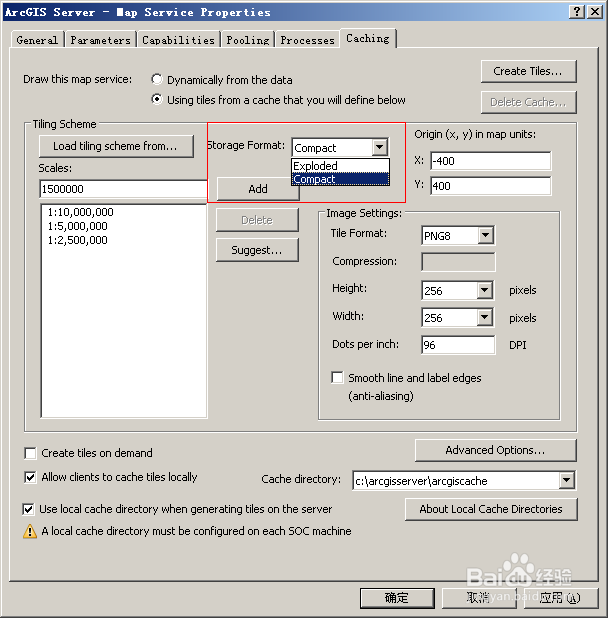Viewport: 608px width, 618px height.
Task: Uncheck Allow clients to cache tiles locally
Action: pos(30,477)
